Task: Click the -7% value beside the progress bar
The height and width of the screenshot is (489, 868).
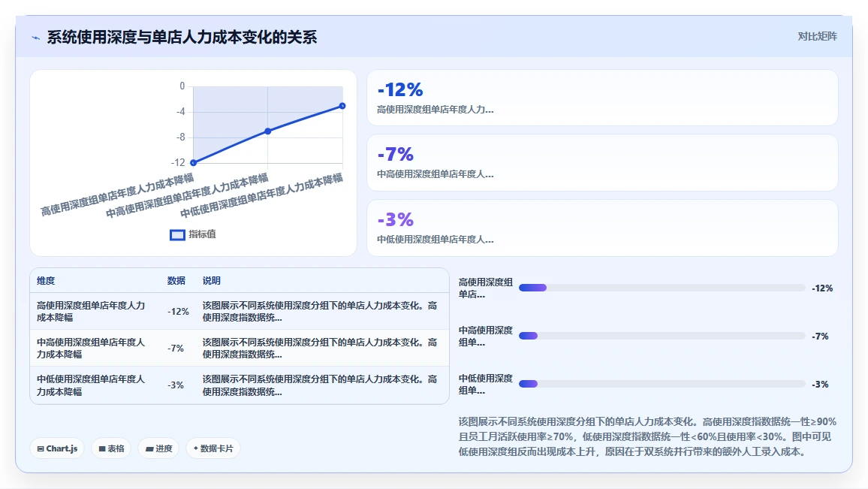Action: tap(820, 337)
